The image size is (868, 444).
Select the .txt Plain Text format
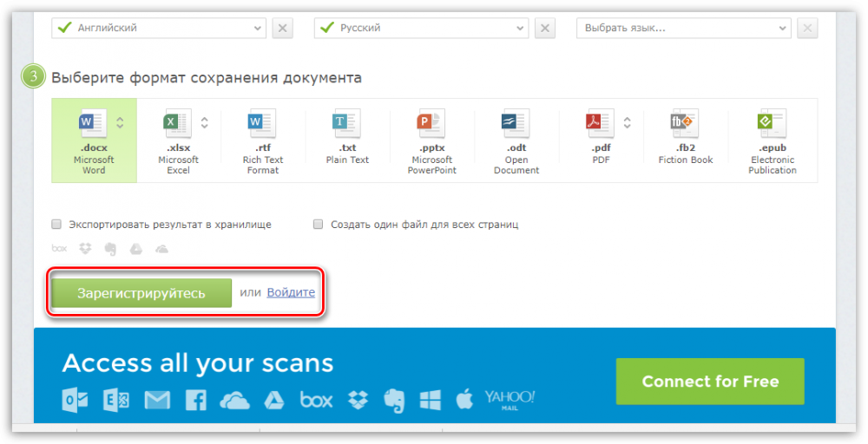coord(347,139)
